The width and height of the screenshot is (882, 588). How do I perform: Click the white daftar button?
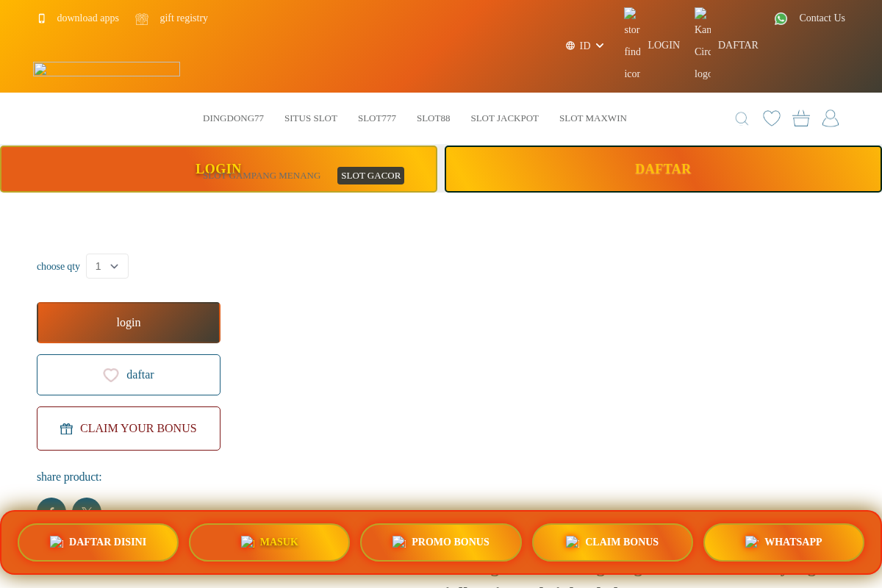(x=129, y=375)
